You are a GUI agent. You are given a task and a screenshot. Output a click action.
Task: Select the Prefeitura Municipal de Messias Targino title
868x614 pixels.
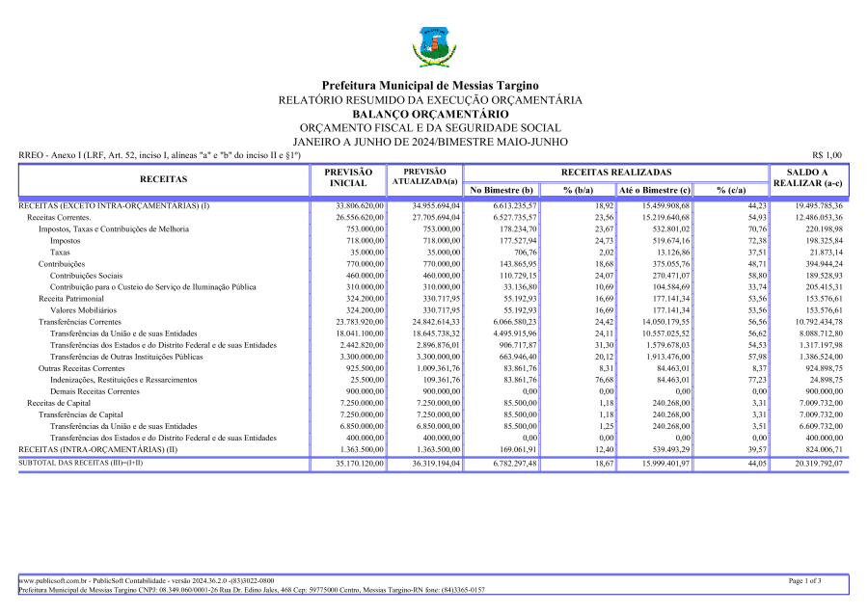click(430, 86)
